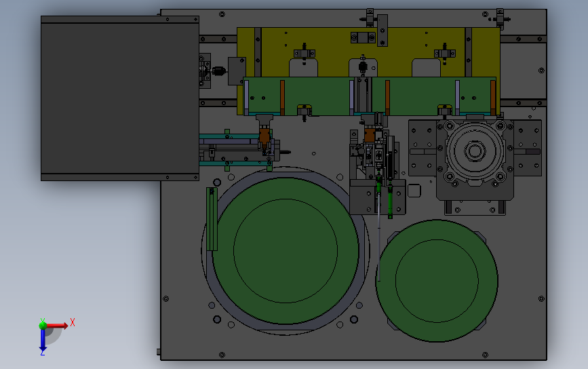This screenshot has height=369, width=588.
Task: Select the large left green circular bowl
Action: click(286, 251)
